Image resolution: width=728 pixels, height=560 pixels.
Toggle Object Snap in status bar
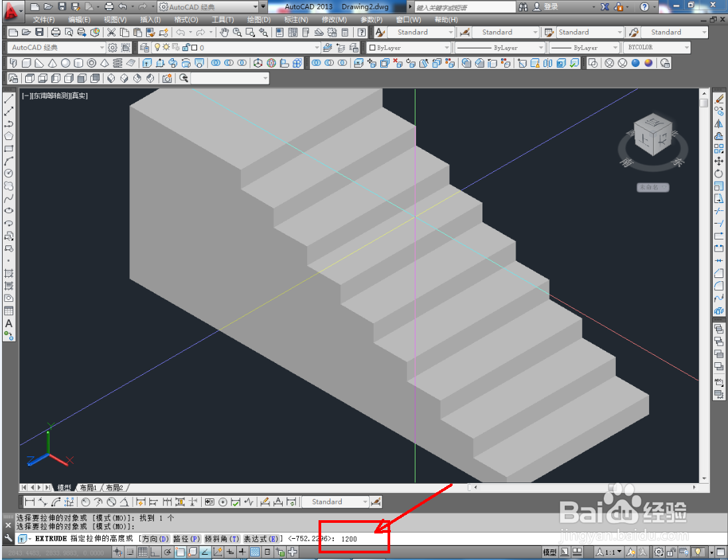point(180,552)
